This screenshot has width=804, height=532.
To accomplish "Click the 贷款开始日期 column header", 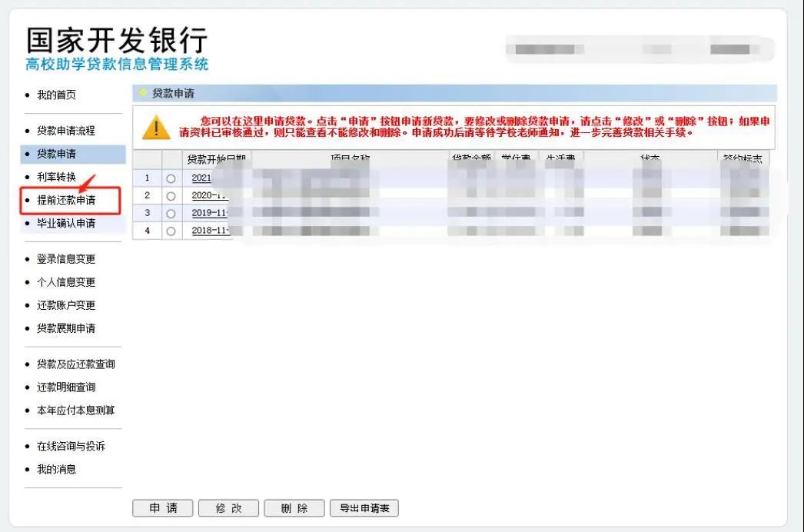I will (215, 159).
